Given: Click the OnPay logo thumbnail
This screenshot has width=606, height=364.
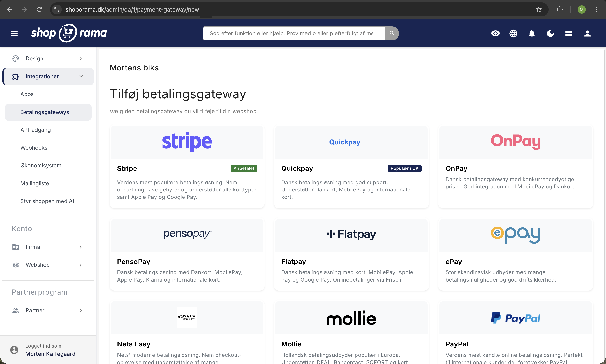Looking at the screenshot, I should [x=516, y=142].
